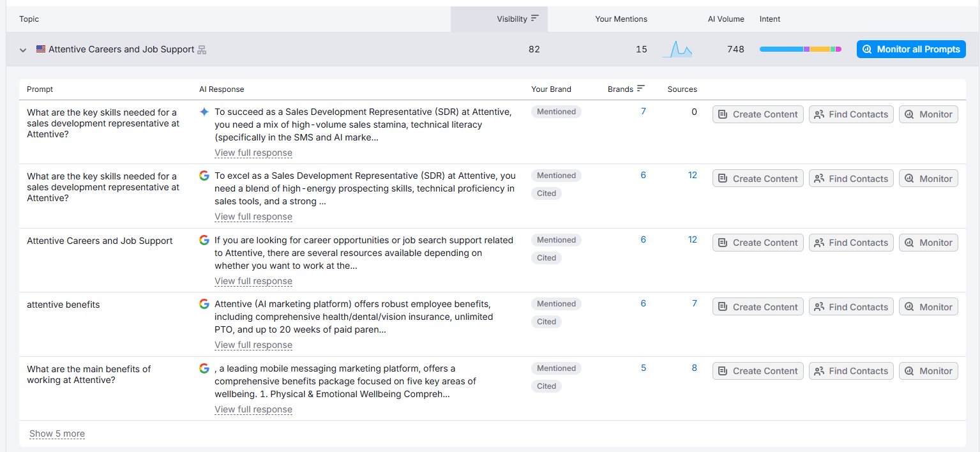Open the 5 brands count for main benefits
This screenshot has height=452, width=980.
coord(644,368)
